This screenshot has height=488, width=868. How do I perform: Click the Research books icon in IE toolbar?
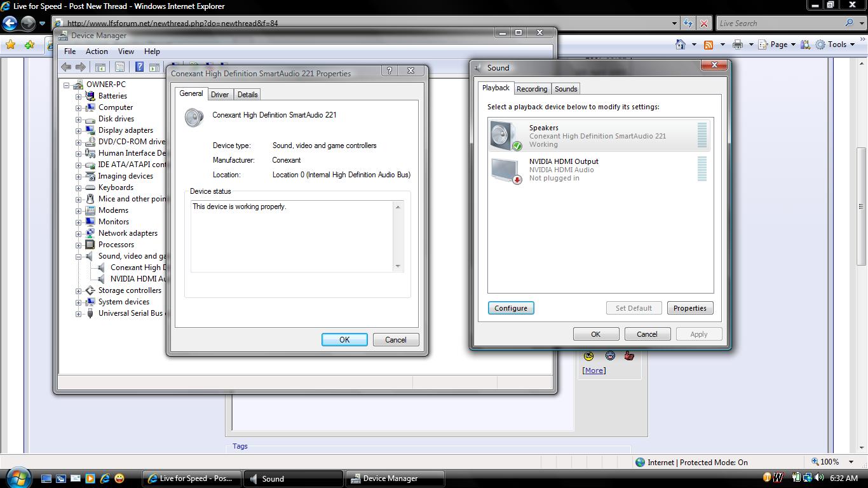806,44
